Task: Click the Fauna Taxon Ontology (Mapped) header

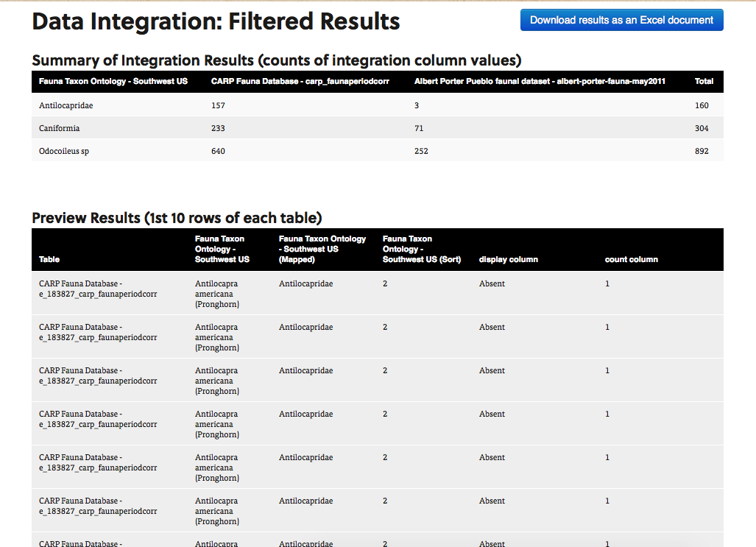Action: [x=322, y=249]
